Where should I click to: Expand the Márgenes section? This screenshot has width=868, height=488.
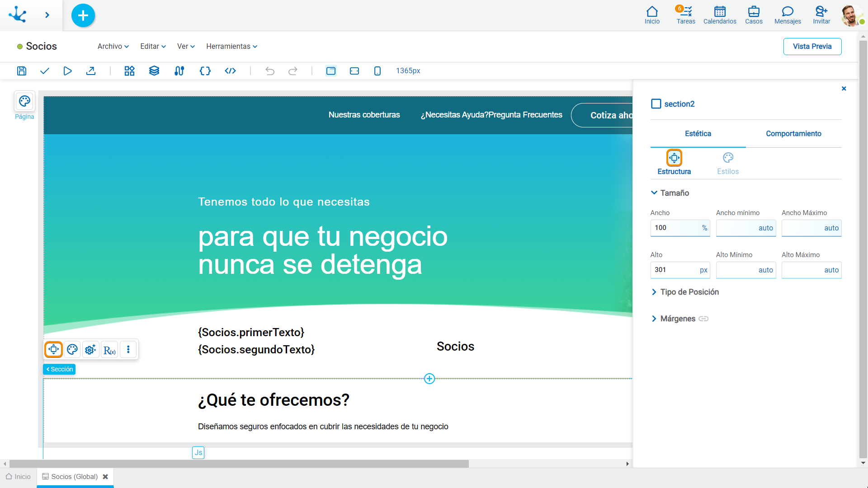tap(674, 319)
